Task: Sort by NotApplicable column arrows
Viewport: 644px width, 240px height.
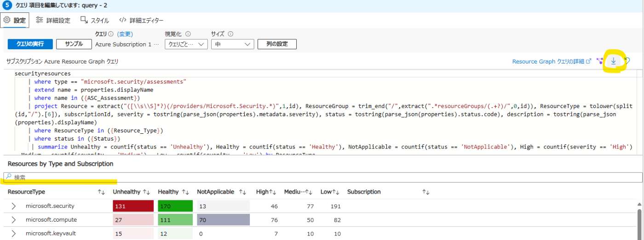Action: [242, 192]
